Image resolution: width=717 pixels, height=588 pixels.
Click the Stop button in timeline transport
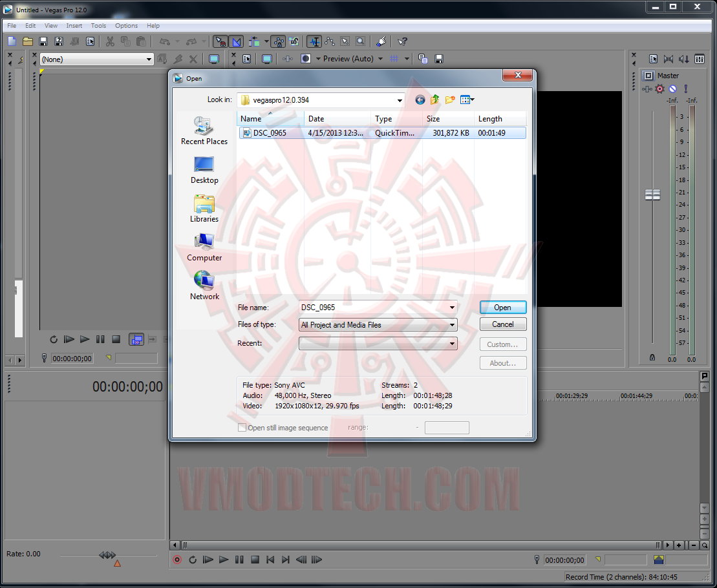click(x=255, y=560)
